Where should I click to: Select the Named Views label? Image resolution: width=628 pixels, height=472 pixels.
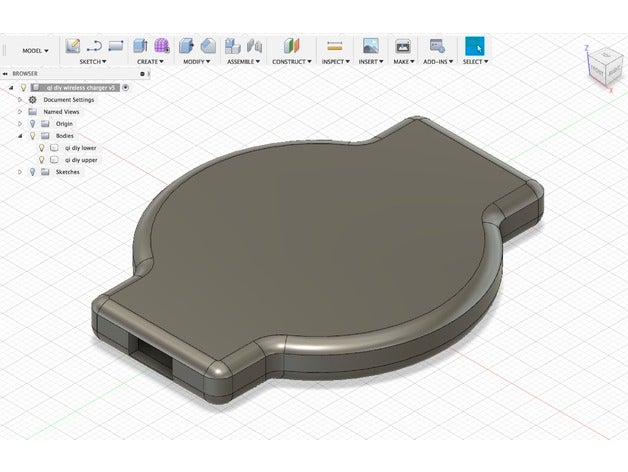coord(61,112)
